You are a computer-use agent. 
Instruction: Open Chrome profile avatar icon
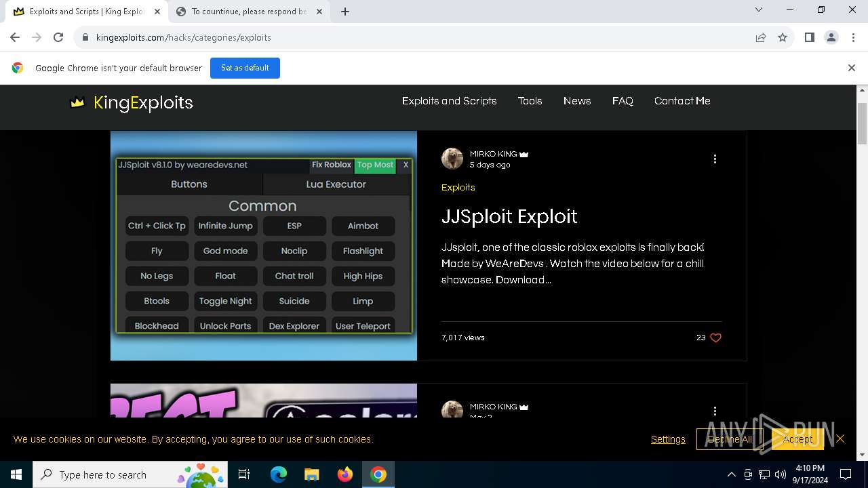tap(831, 37)
